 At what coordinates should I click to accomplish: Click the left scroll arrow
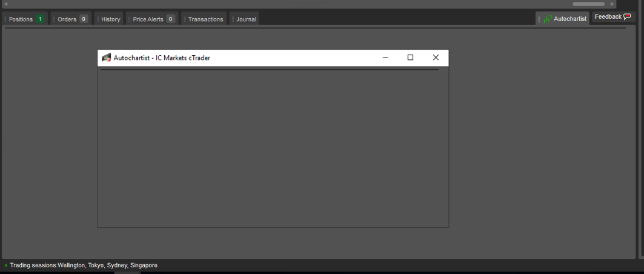[x=5, y=4]
